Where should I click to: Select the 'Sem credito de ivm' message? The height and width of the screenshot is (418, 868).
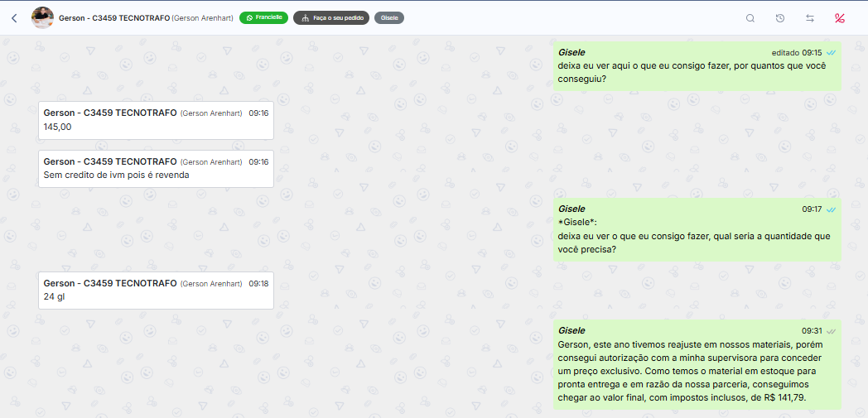(156, 168)
